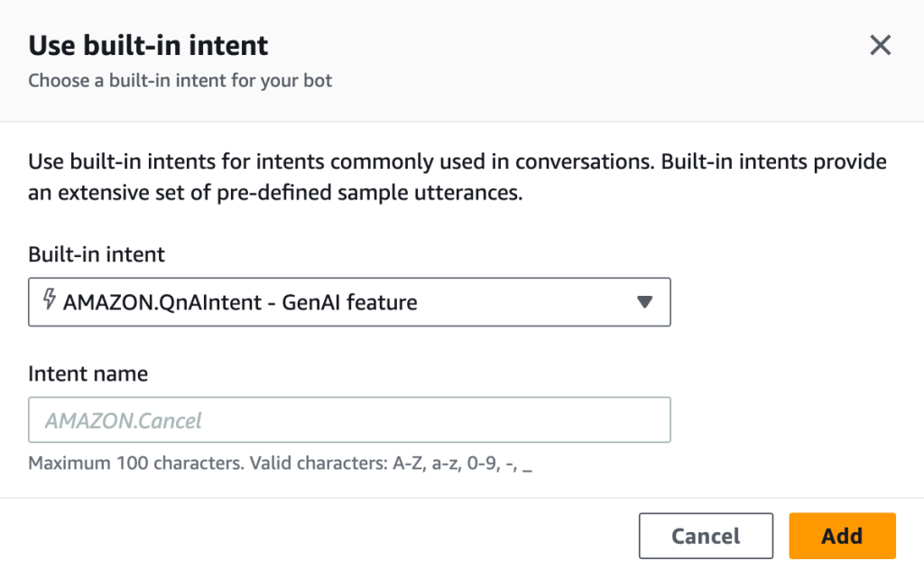Click the "Use built-in intent" heading
The width and height of the screenshot is (924, 570).
(149, 45)
